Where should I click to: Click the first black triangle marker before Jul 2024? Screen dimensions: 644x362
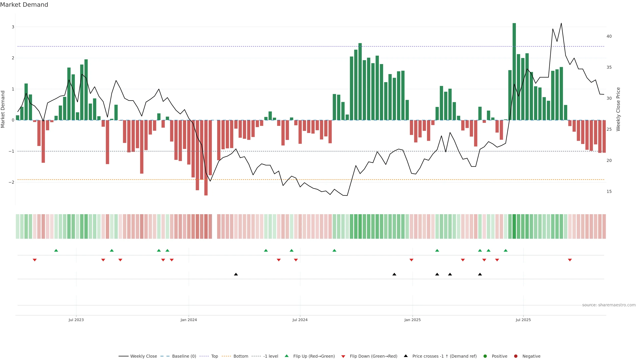tap(236, 274)
